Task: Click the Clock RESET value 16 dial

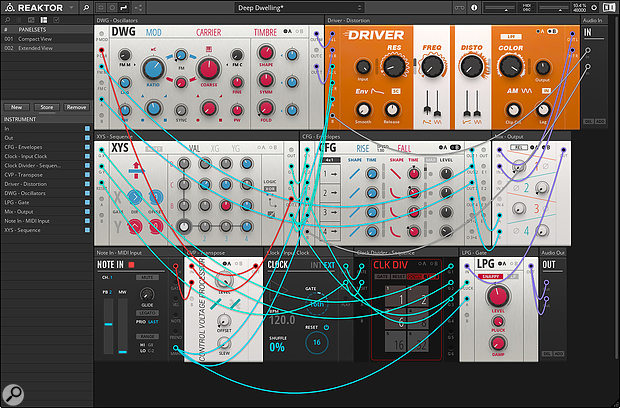Action: pos(317,342)
